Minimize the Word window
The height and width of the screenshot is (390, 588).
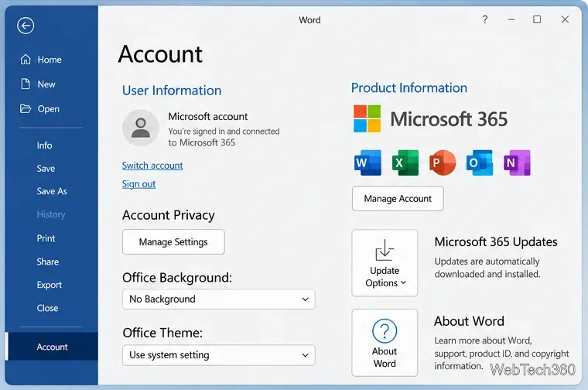point(511,19)
